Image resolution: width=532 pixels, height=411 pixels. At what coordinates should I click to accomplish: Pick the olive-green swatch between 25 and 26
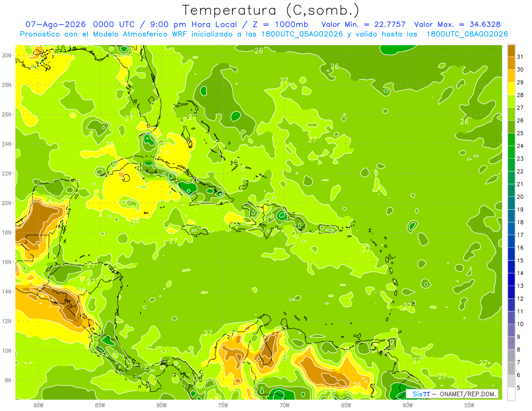click(x=511, y=126)
